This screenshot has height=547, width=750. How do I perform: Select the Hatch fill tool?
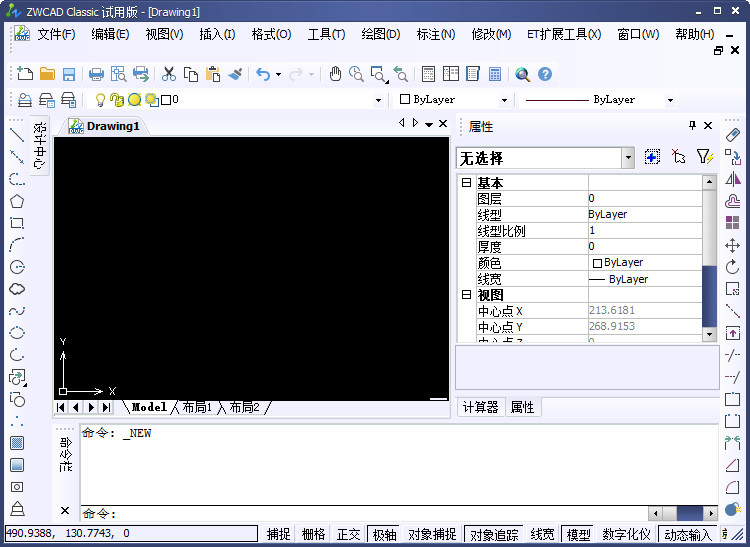pos(17,443)
